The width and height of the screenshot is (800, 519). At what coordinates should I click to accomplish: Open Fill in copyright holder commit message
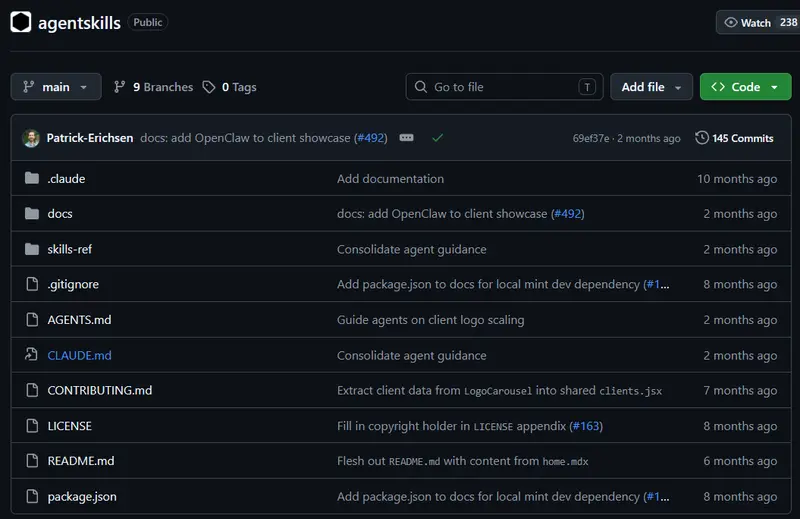(x=452, y=426)
